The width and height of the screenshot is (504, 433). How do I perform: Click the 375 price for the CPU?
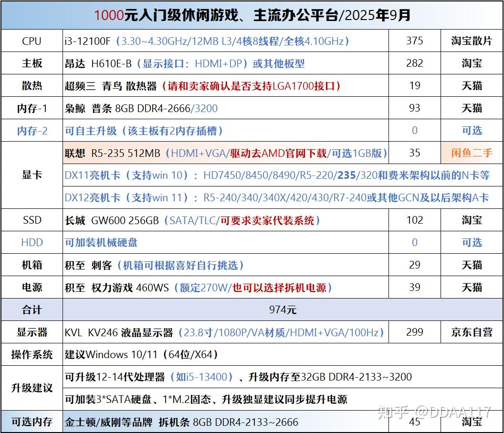(x=415, y=41)
